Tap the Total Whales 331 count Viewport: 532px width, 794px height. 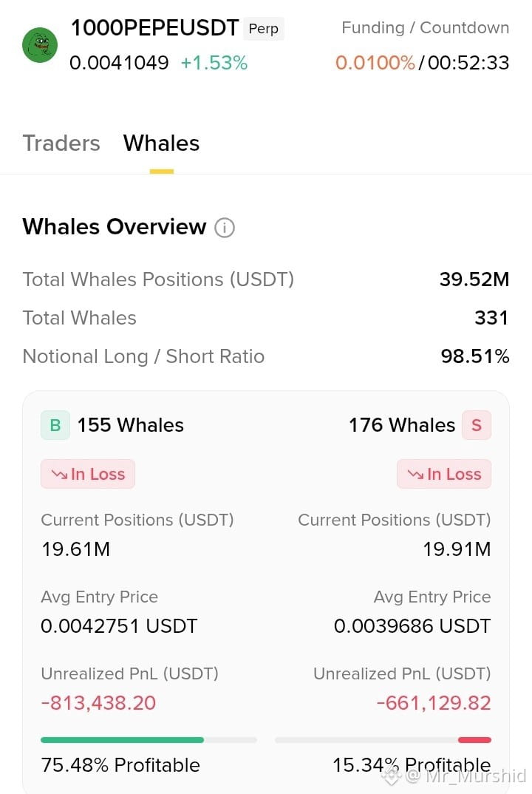(491, 318)
